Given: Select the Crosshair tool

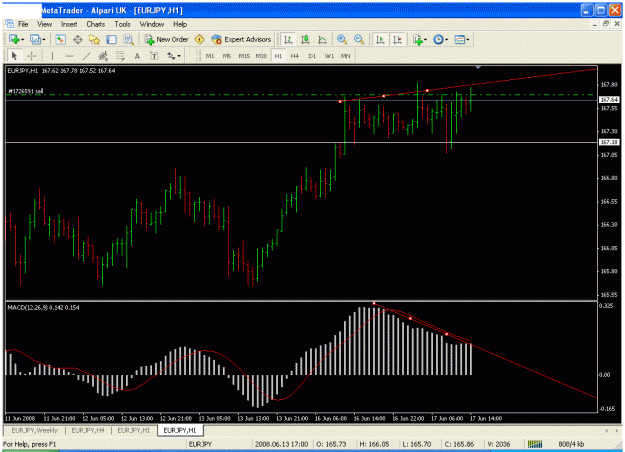Looking at the screenshot, I should tap(31, 56).
